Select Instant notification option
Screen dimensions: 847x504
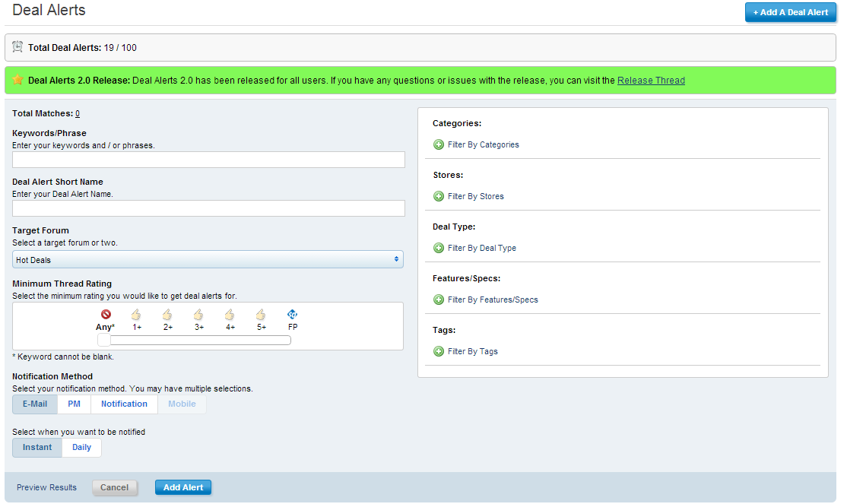pyautogui.click(x=37, y=448)
